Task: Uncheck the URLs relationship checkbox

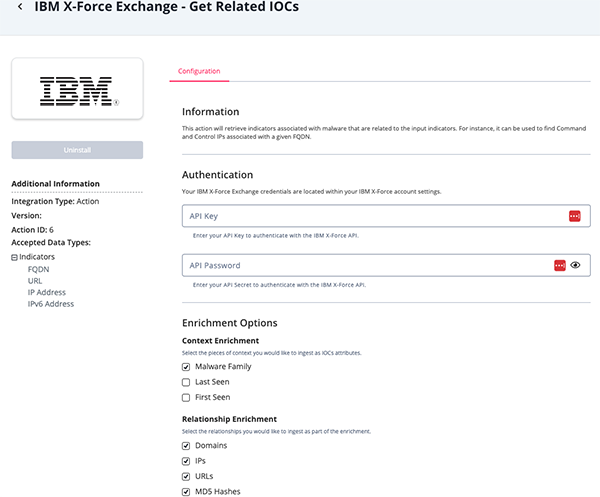Action: (x=186, y=476)
